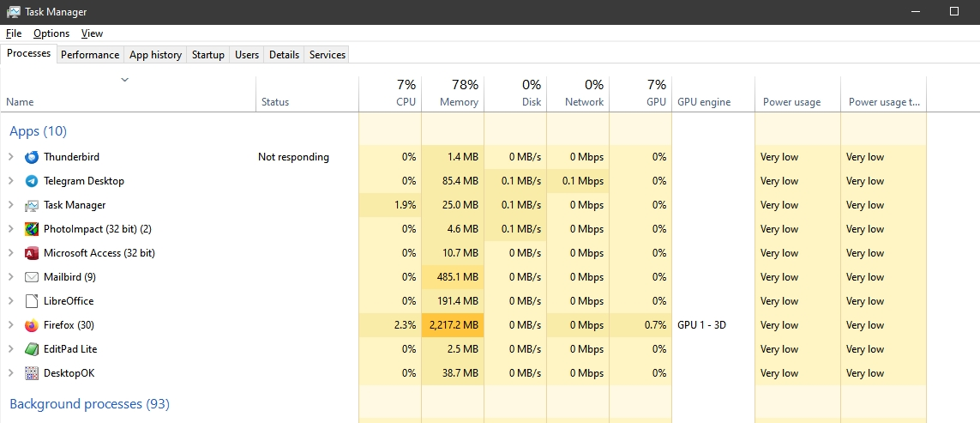Sort by the CPU column header
Screen dimensions: 980x423
[x=391, y=94]
